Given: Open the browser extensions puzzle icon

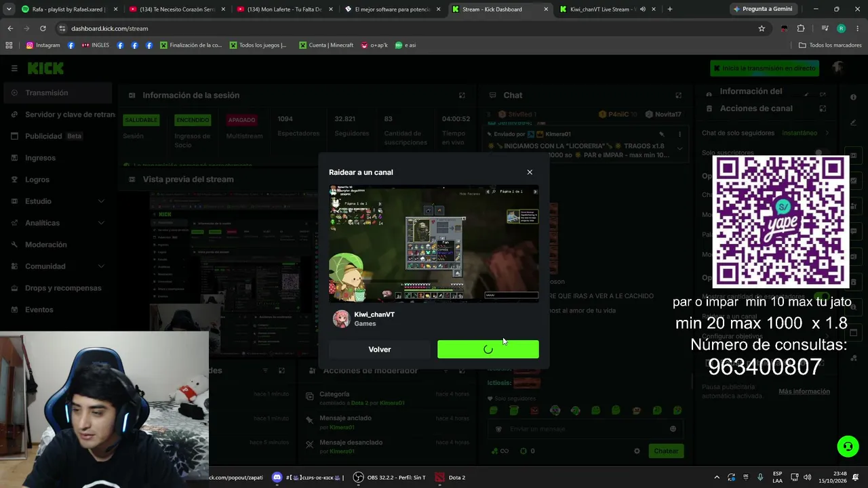Looking at the screenshot, I should 801,28.
